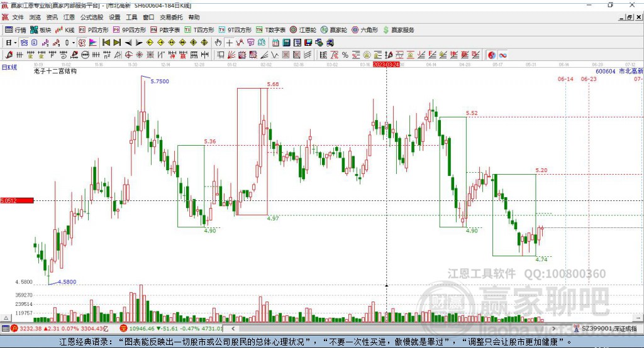Open the 9T四方形 tool
The width and height of the screenshot is (644, 348).
[x=235, y=30]
